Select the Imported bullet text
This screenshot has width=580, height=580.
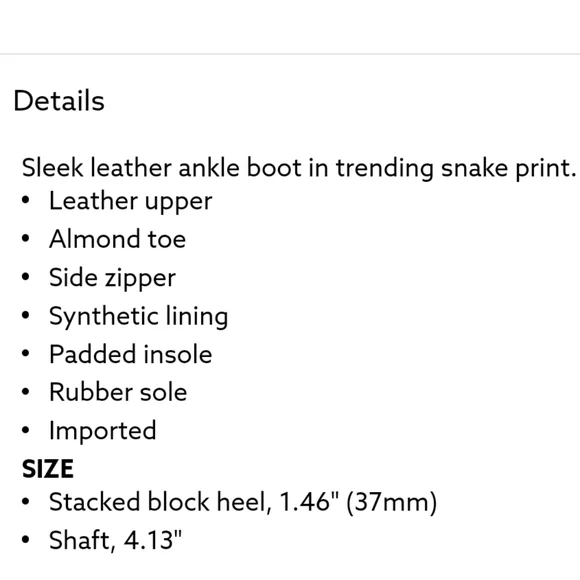coord(102,431)
